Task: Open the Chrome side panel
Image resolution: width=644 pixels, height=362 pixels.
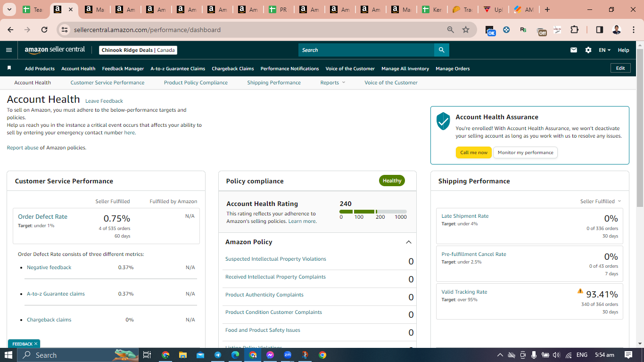Action: click(599, 30)
